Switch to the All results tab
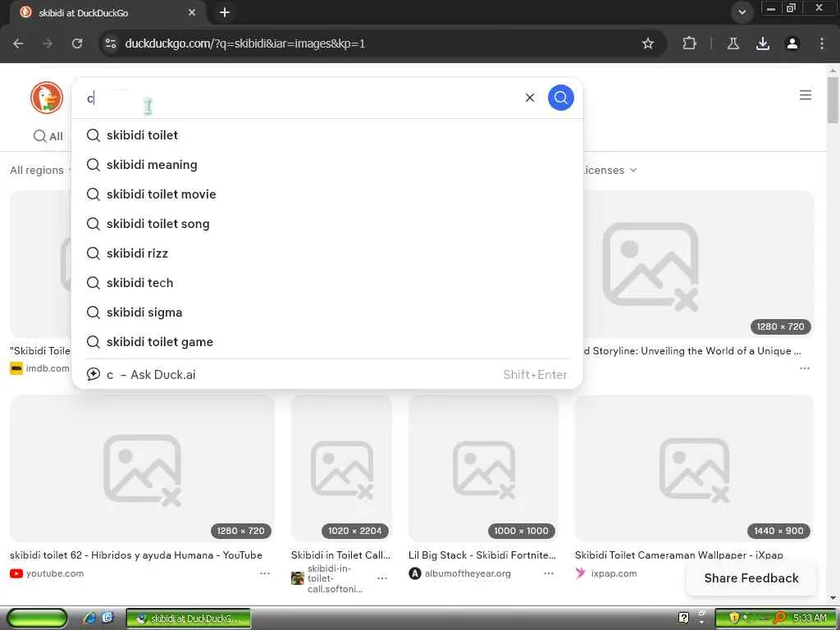The width and height of the screenshot is (840, 630). coord(48,136)
